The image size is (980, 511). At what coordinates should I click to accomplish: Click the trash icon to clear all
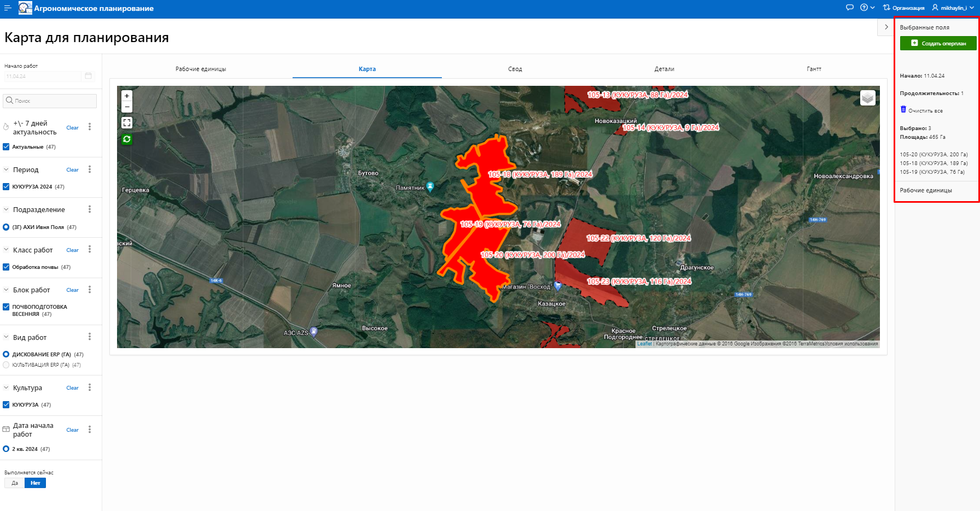903,110
